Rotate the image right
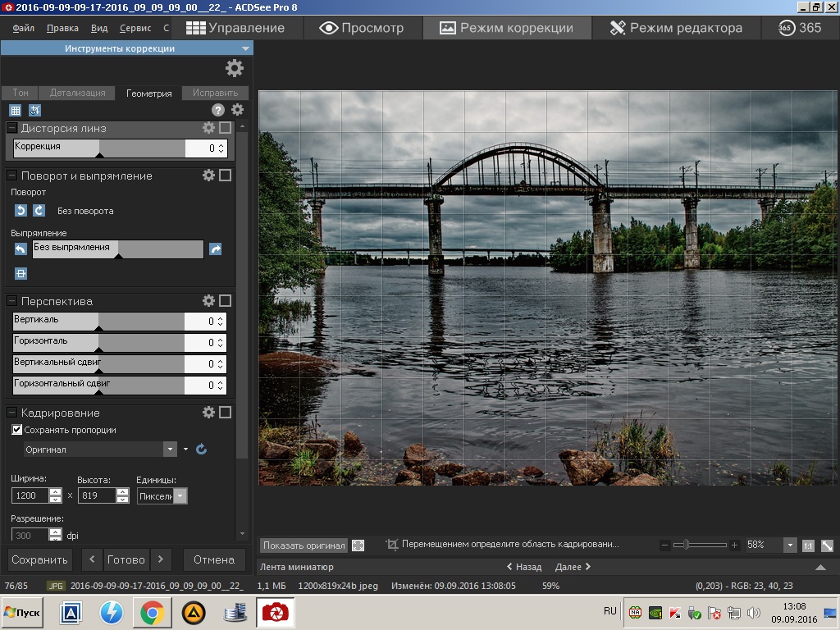 pos(39,210)
